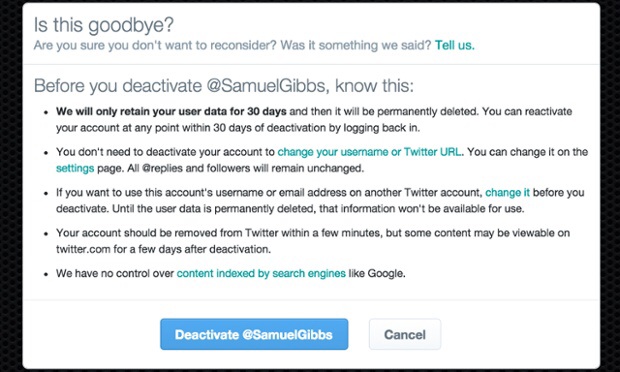Cancel the account deactivation dialog
Image resolution: width=620 pixels, height=372 pixels.
[405, 334]
